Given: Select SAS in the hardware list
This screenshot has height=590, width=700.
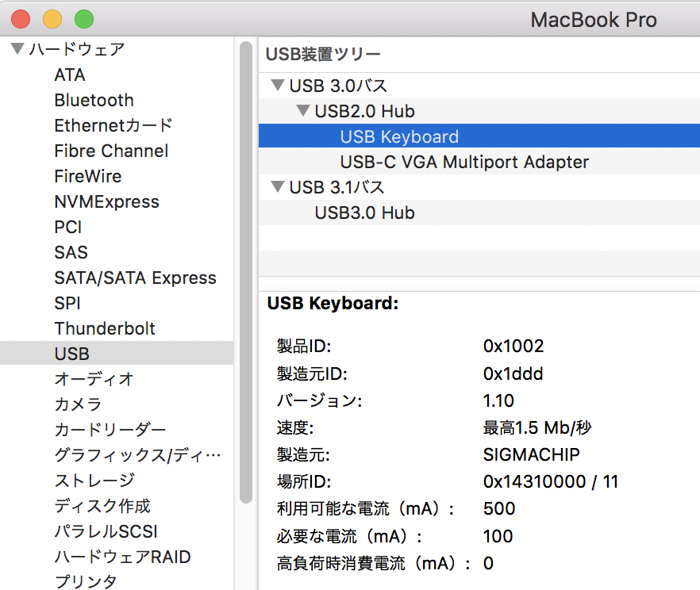Looking at the screenshot, I should click(x=71, y=252).
